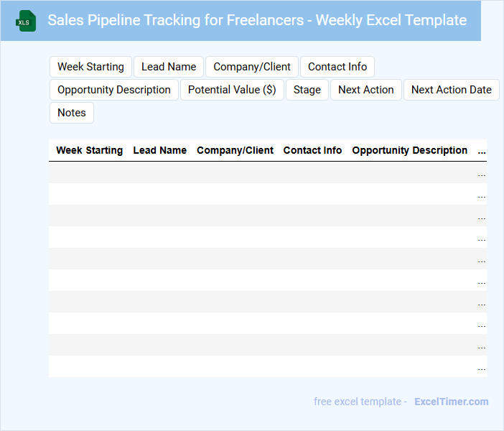Expand the header ellipsis for more columns
Viewport: 504px width, 431px height.
pos(482,151)
